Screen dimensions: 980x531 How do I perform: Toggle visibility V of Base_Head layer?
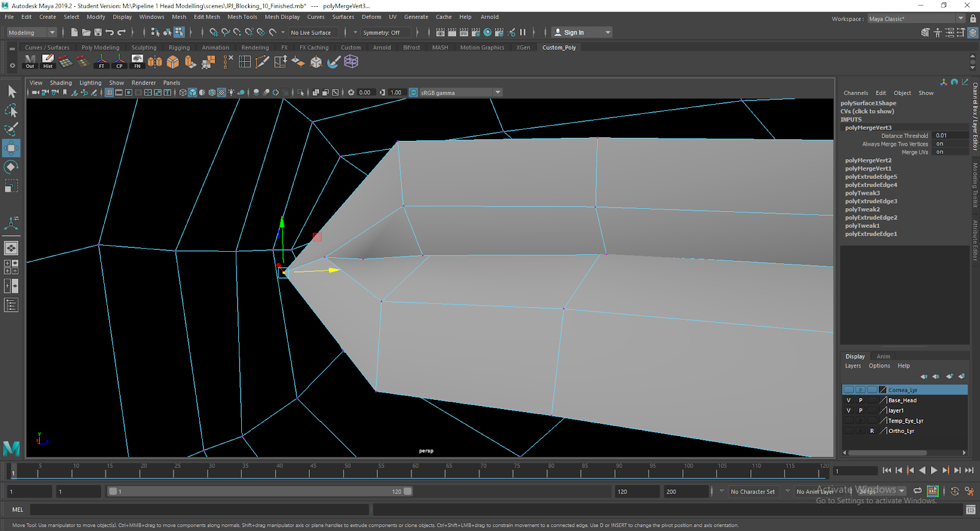click(848, 401)
